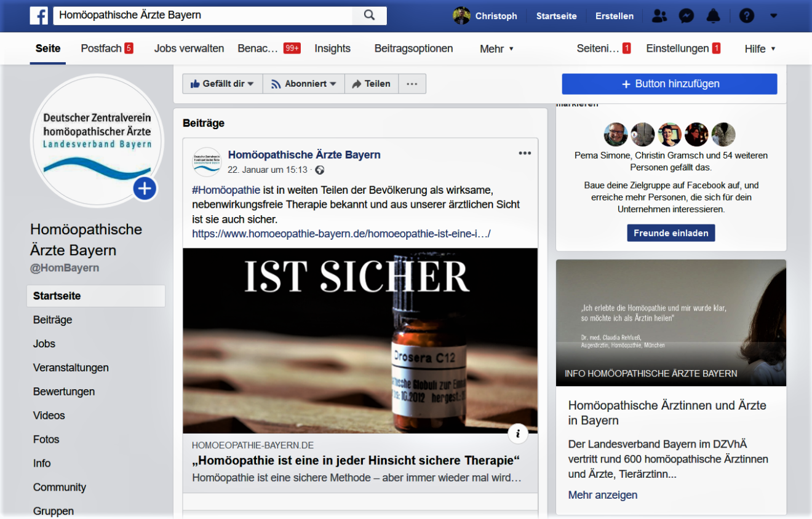Open the friend requests icon

click(659, 16)
